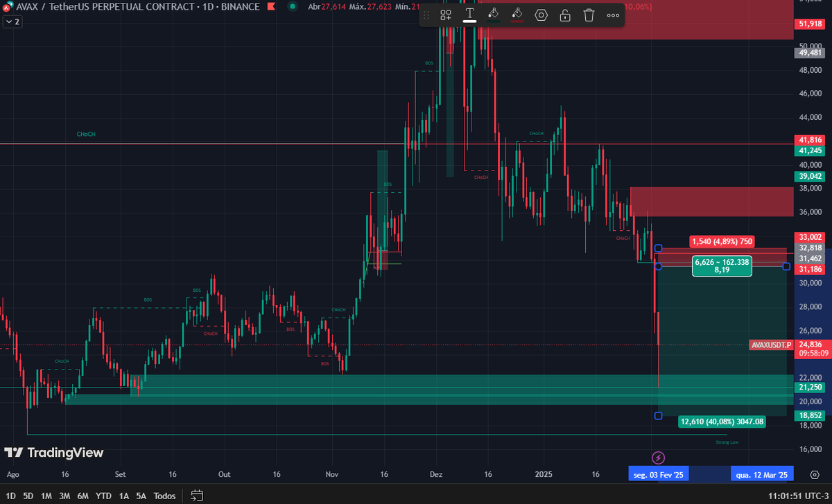The image size is (832, 504).
Task: Click the position handle on the right edge
Action: click(787, 266)
